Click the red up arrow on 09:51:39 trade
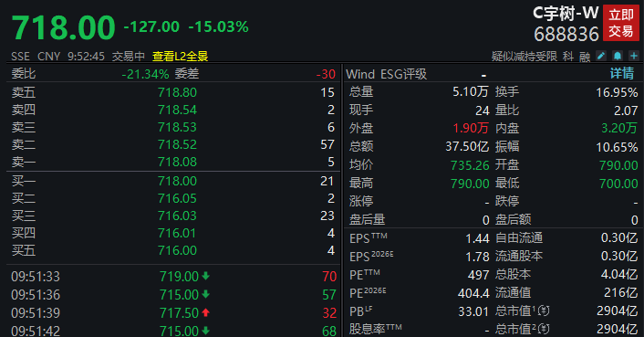644x337 pixels. click(x=206, y=312)
